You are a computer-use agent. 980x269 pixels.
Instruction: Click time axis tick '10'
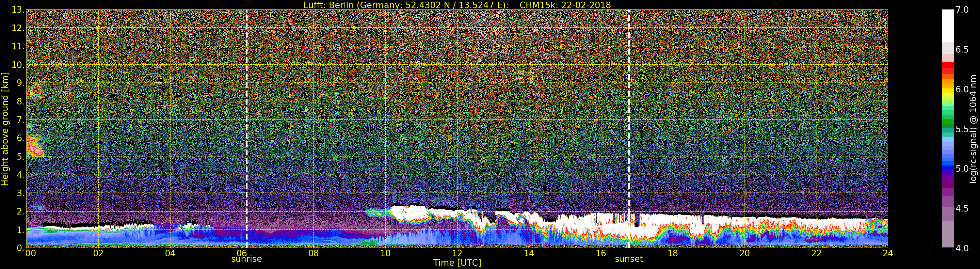(x=385, y=253)
